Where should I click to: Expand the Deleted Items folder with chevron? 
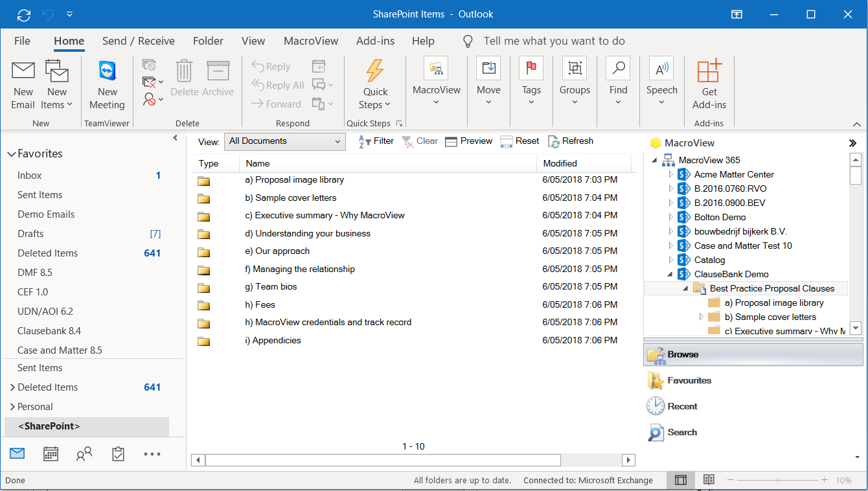pyautogui.click(x=12, y=387)
